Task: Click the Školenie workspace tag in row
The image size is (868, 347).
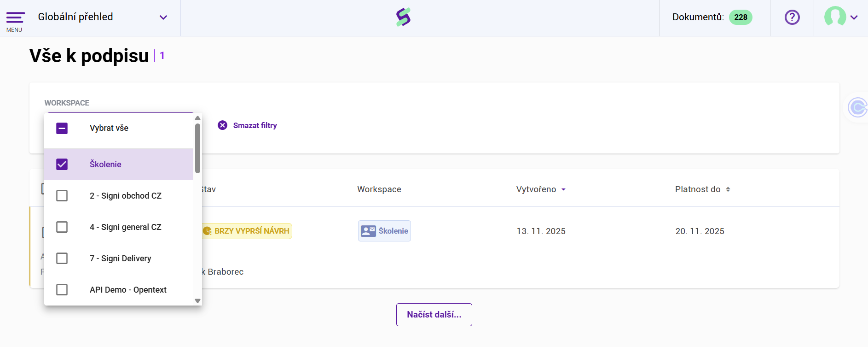Action: 385,231
